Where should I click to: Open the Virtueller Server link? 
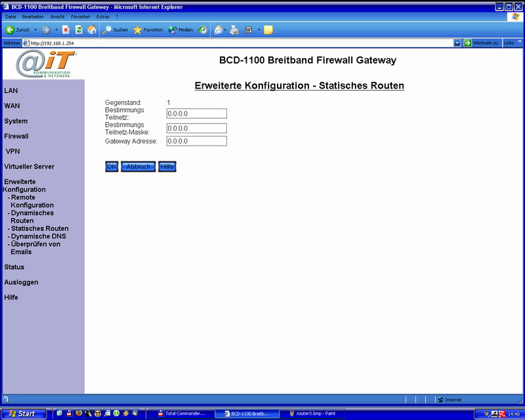click(x=29, y=167)
